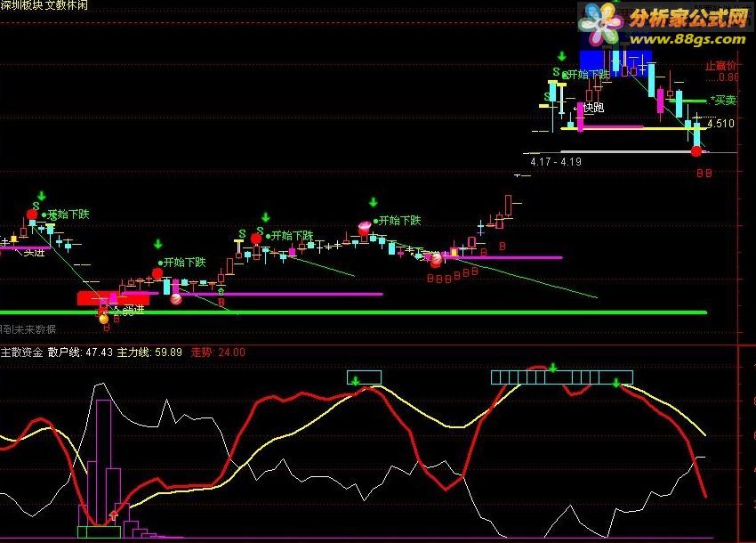Click the row of red B markers under the striped ball

452,276
